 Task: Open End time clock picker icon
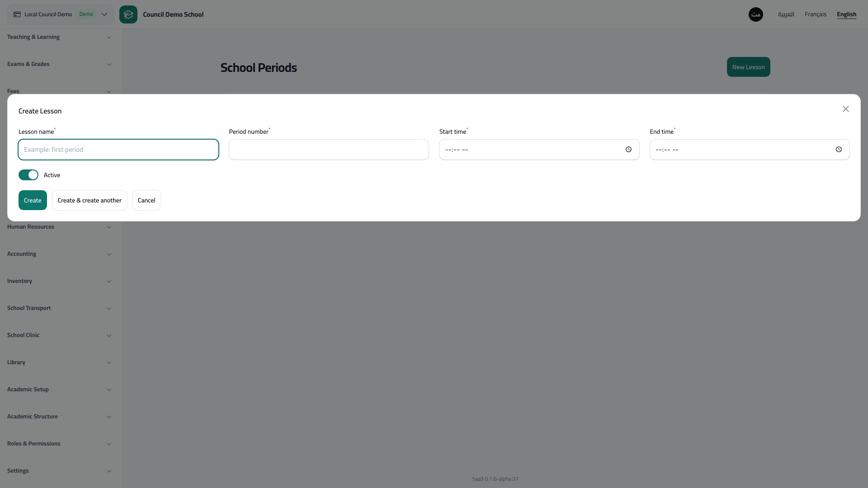(x=839, y=150)
